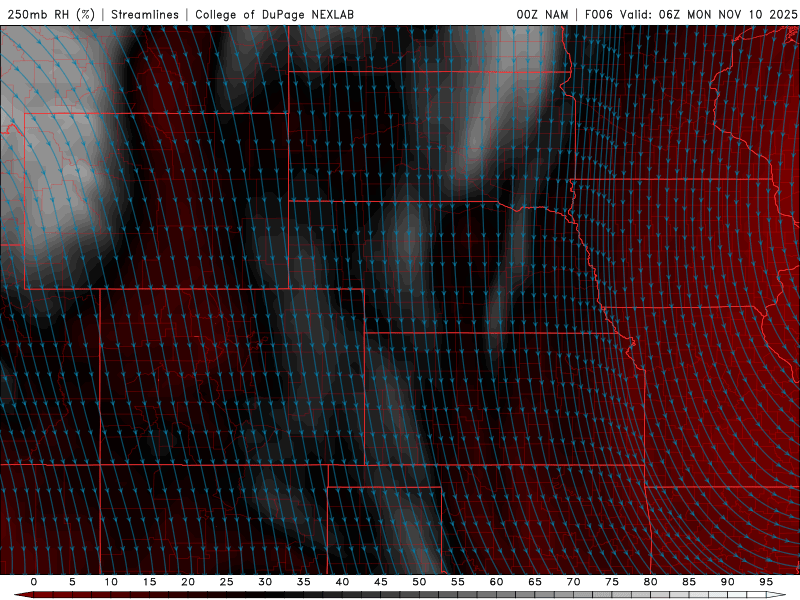The width and height of the screenshot is (800, 600).
Task: Select the colorbar label "95"
Action: click(x=766, y=582)
